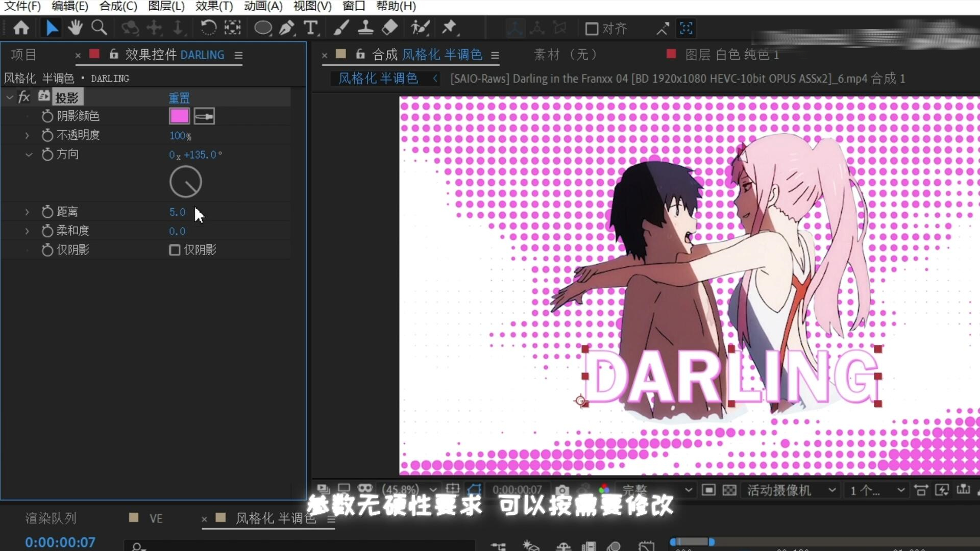The height and width of the screenshot is (551, 980).
Task: Toggle stopwatch for 不透明度
Action: (47, 135)
